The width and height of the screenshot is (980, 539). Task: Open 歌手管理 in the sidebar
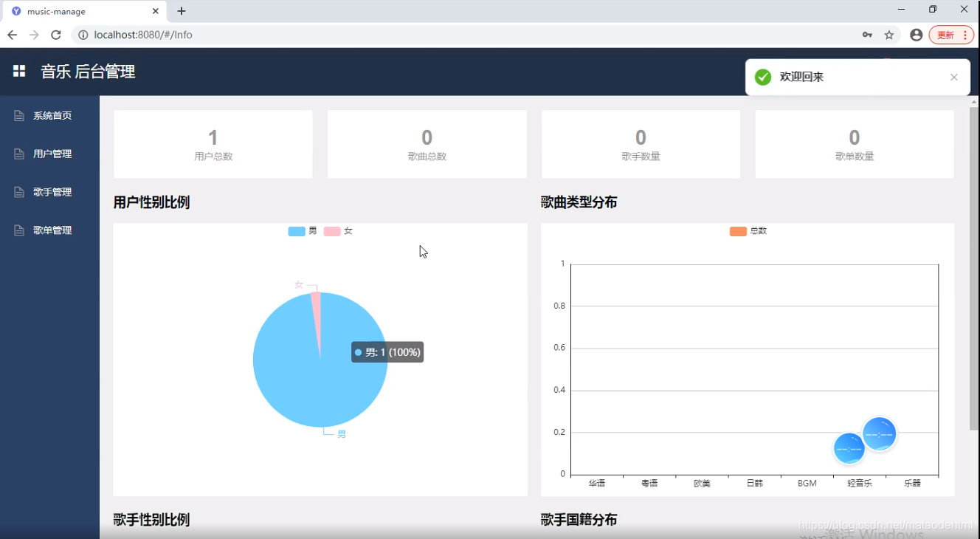49,192
